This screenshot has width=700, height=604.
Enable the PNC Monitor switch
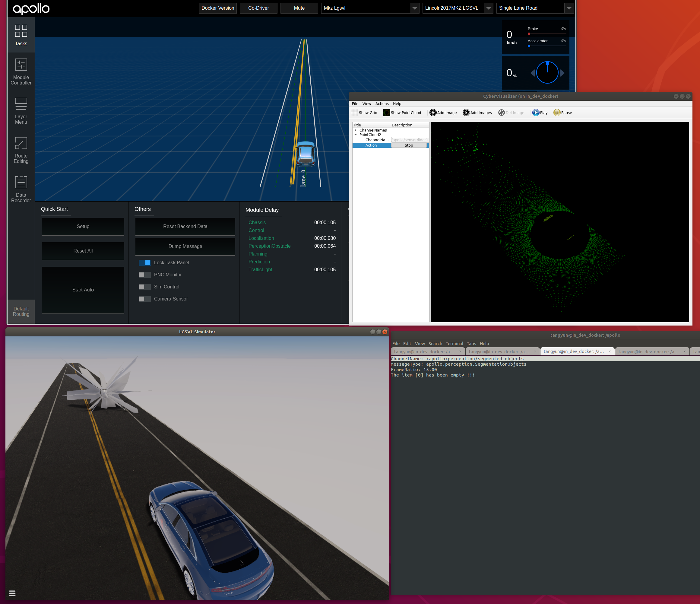[144, 275]
